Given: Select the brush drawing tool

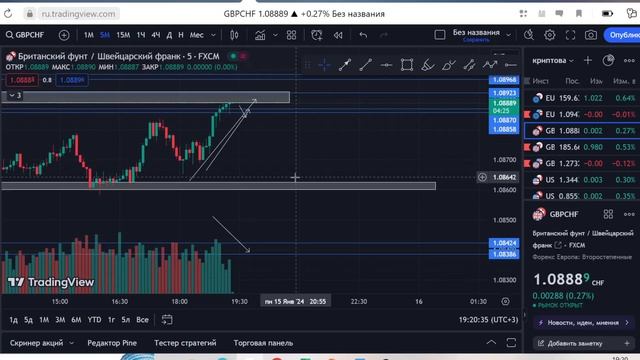Looking at the screenshot, I should 427,65.
